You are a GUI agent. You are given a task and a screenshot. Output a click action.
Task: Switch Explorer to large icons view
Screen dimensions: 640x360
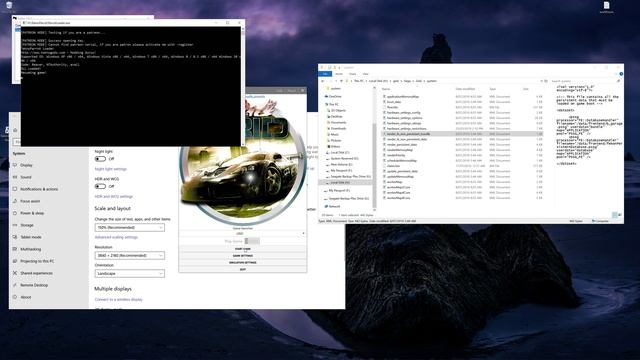coord(620,215)
